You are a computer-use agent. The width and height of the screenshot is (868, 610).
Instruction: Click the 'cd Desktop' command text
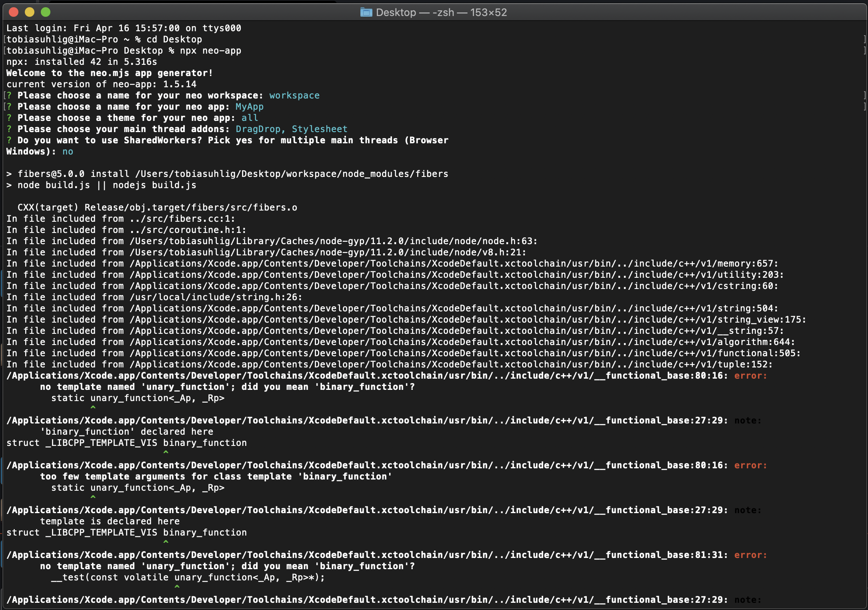point(174,39)
